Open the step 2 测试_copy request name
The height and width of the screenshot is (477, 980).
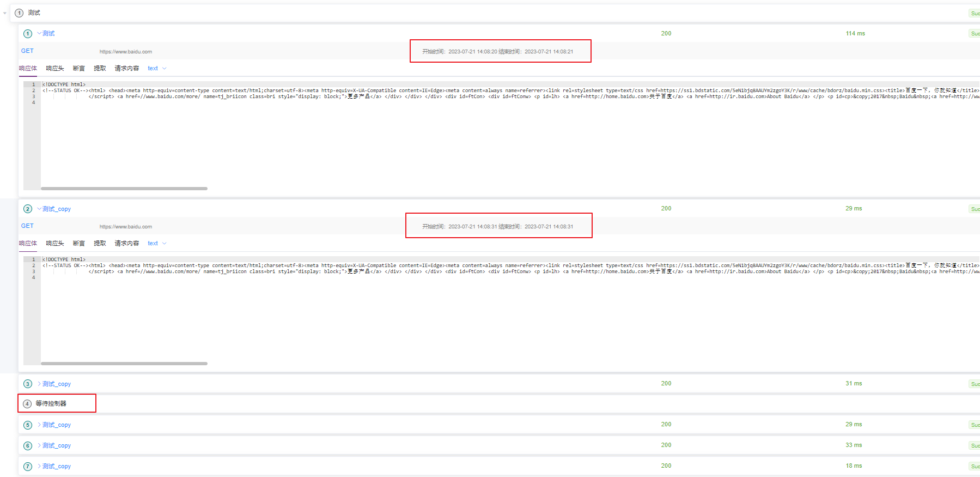(x=57, y=209)
